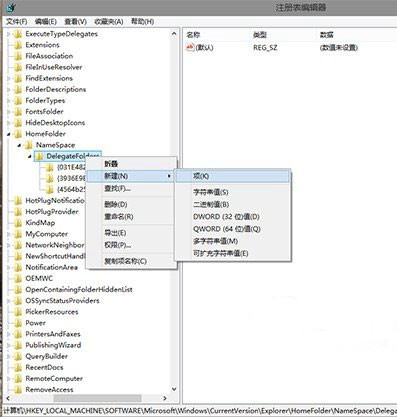Click the tree scroll-up arrow
The image size is (397, 417).
(x=174, y=34)
